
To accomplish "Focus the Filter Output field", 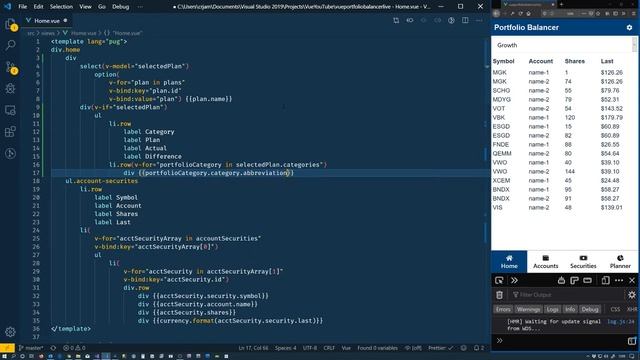I will [567, 295].
